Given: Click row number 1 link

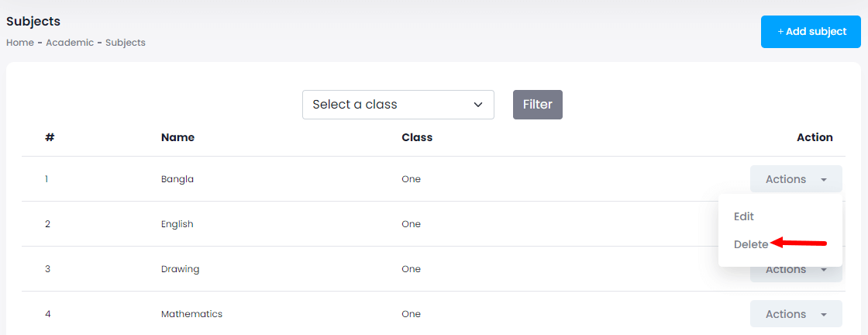Looking at the screenshot, I should point(46,179).
